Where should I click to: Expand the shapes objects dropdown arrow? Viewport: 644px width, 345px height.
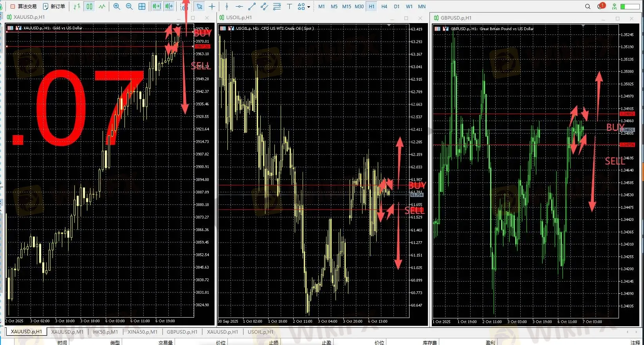click(308, 7)
